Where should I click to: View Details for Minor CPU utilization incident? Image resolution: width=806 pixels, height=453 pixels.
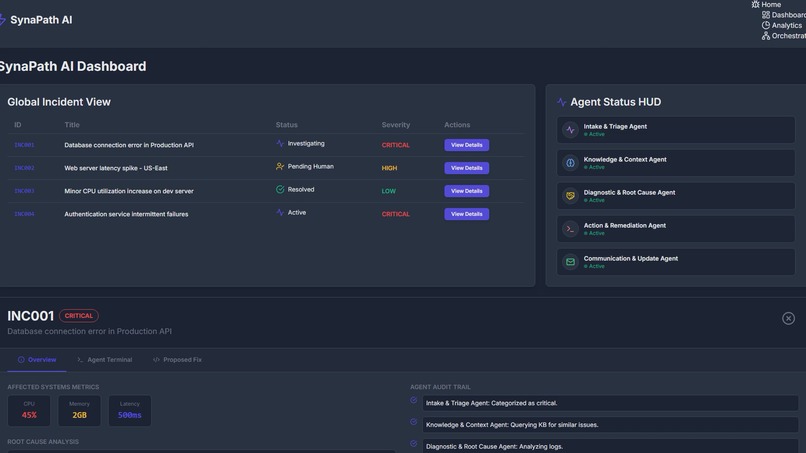tap(466, 191)
